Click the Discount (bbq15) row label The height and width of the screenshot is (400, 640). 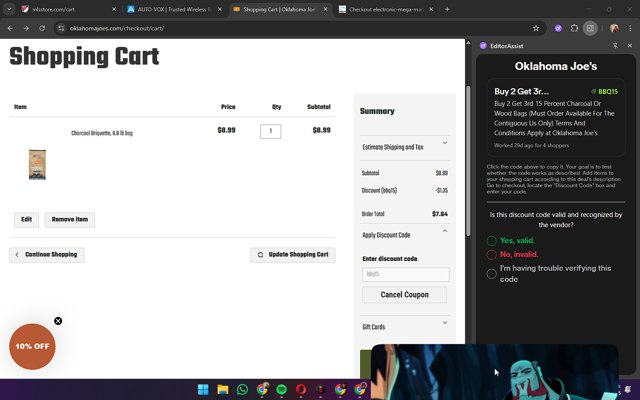pos(379,191)
